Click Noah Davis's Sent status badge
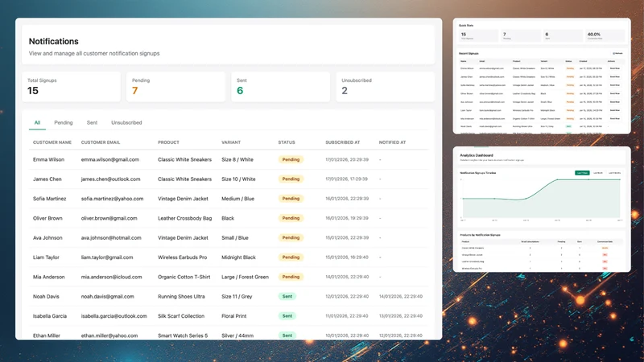Viewport: 644px width, 362px height. (x=287, y=296)
